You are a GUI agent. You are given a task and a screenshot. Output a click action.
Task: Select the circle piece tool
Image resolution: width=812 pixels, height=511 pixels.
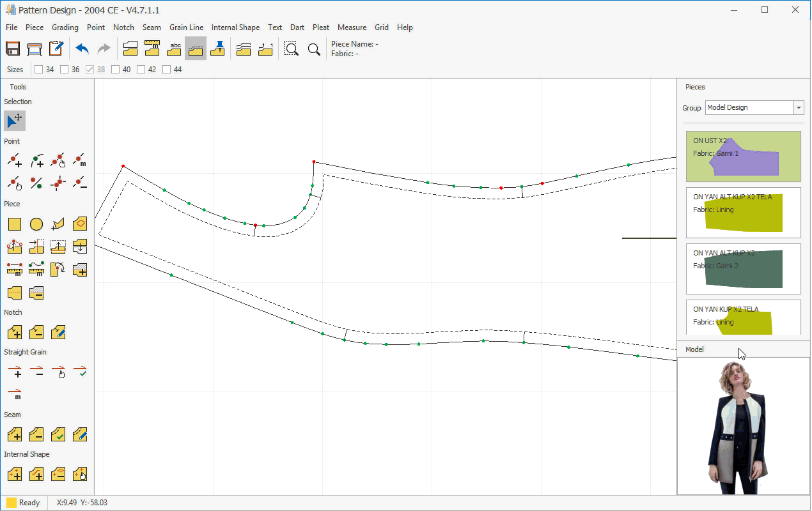36,224
